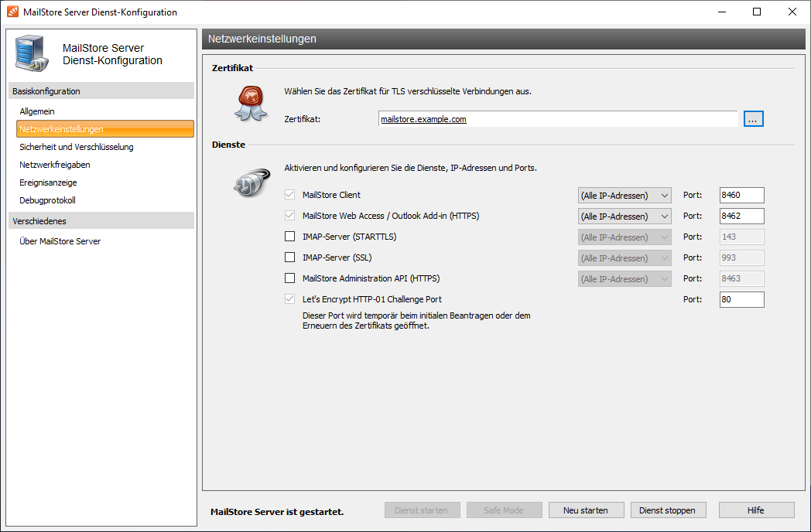The image size is (811, 532).
Task: Open IP address dropdown for MailStore Client
Action: (625, 196)
